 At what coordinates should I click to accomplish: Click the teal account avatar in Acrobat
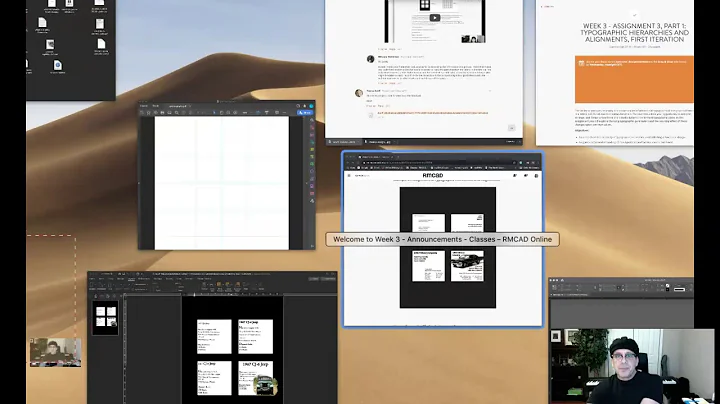tap(311, 106)
